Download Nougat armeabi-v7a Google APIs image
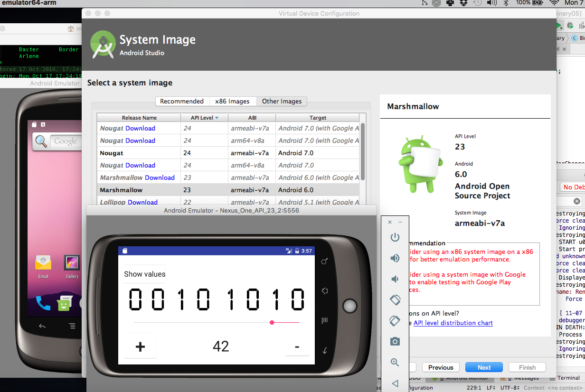585x392 pixels. (141, 128)
